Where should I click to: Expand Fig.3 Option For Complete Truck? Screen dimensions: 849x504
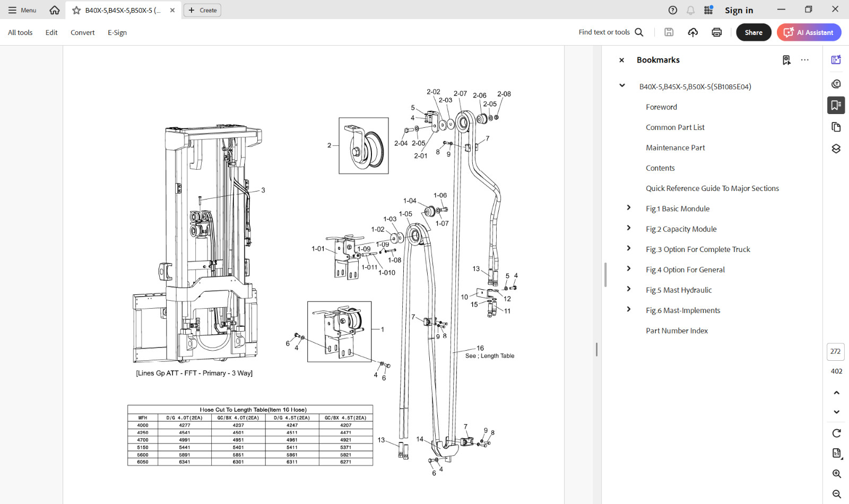[x=629, y=248]
